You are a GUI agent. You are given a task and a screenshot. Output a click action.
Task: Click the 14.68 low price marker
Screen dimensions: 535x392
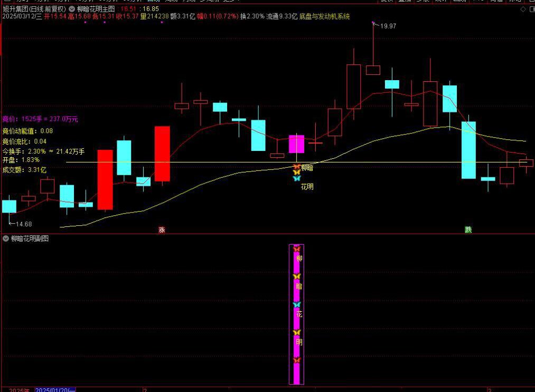[23, 224]
